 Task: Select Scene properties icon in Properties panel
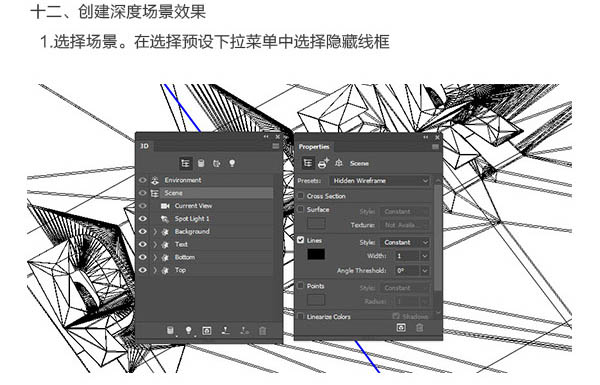pyautogui.click(x=308, y=163)
